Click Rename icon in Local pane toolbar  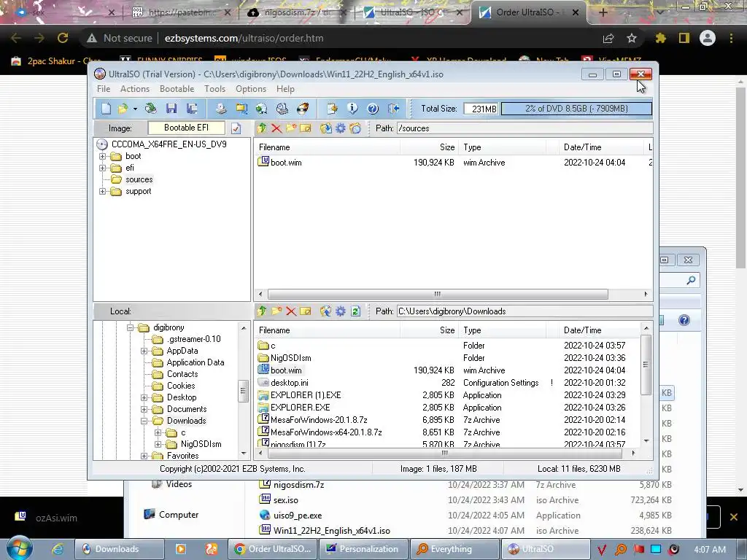click(x=306, y=311)
